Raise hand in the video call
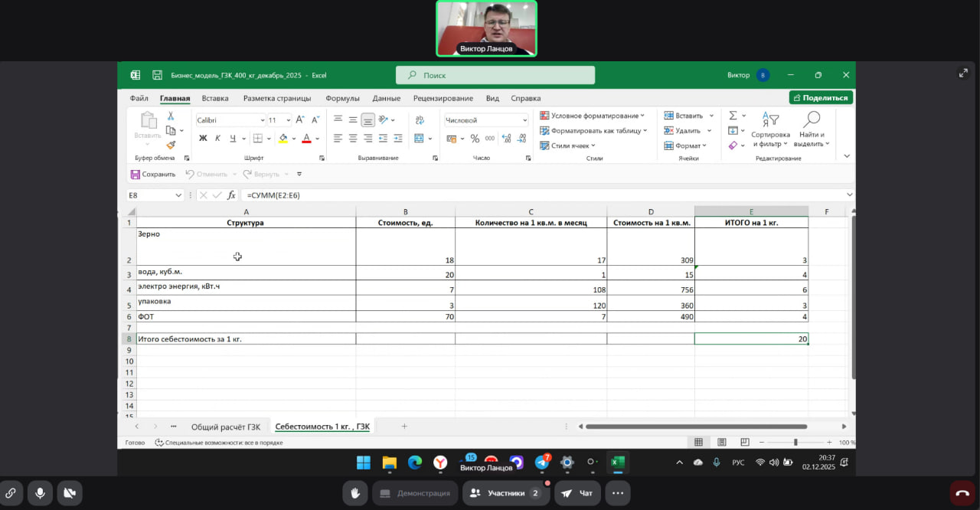 [x=354, y=493]
